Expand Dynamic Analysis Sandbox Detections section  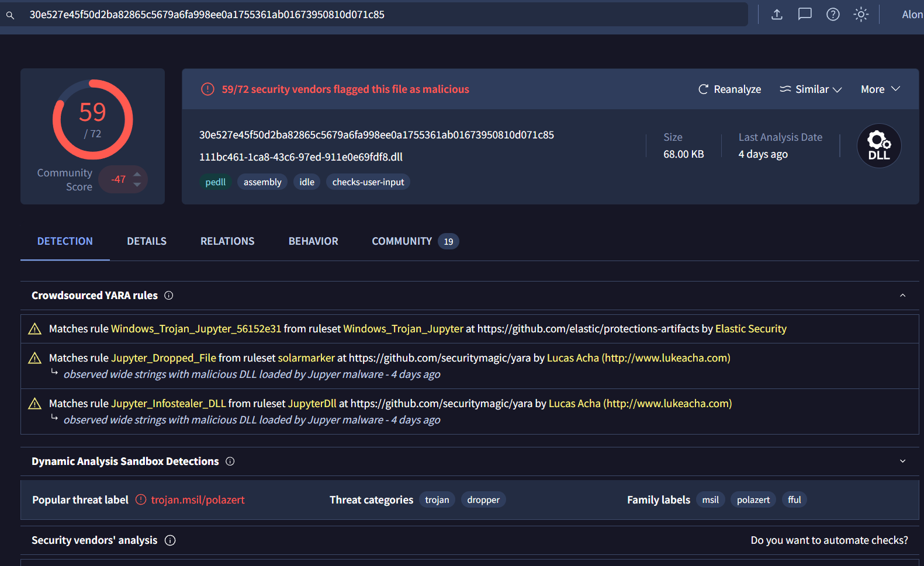pos(902,461)
